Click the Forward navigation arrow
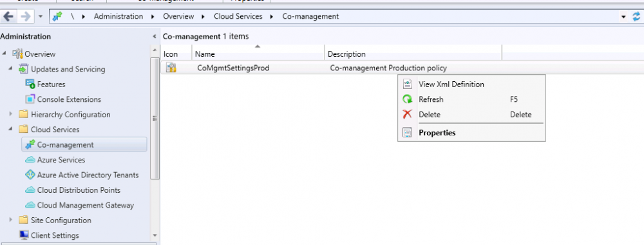This screenshot has height=245, width=644. (x=26, y=17)
